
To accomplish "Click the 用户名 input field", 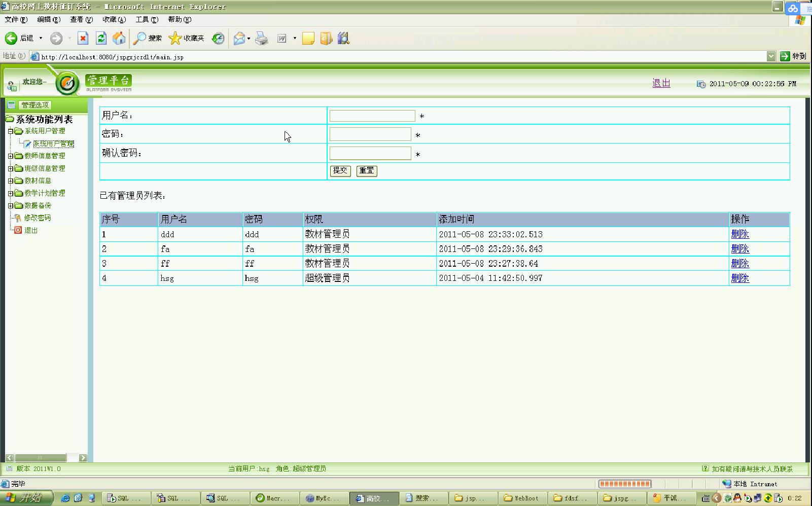I will tap(372, 116).
